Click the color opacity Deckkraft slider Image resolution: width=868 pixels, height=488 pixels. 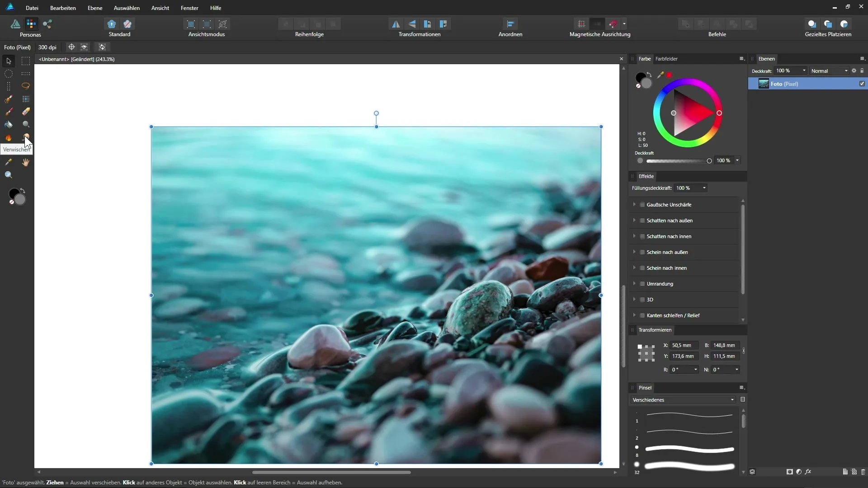pos(678,161)
